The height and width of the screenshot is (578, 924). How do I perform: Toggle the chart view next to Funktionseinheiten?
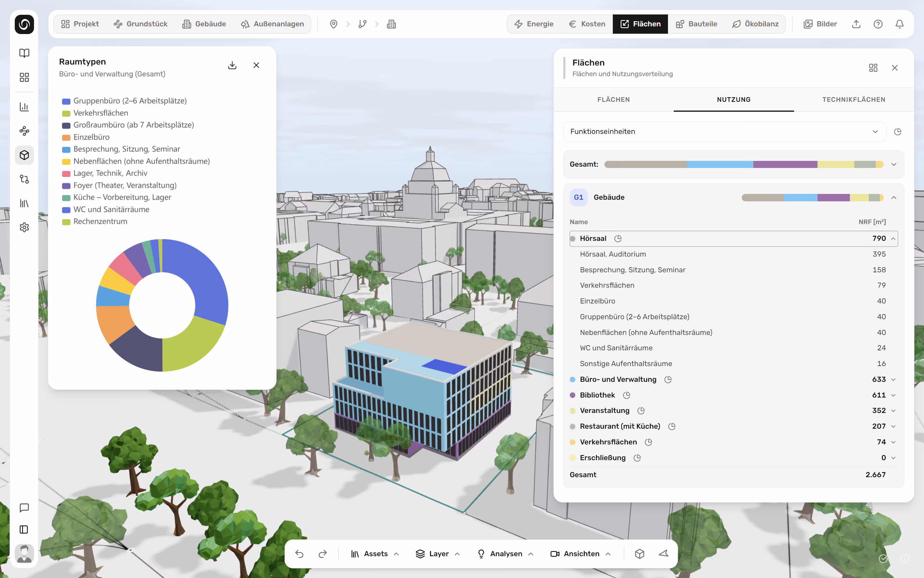click(x=898, y=132)
